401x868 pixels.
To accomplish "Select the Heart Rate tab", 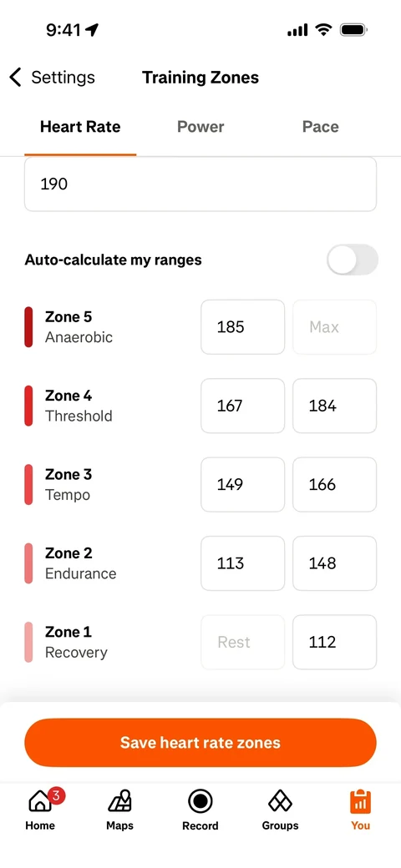I will click(x=80, y=126).
